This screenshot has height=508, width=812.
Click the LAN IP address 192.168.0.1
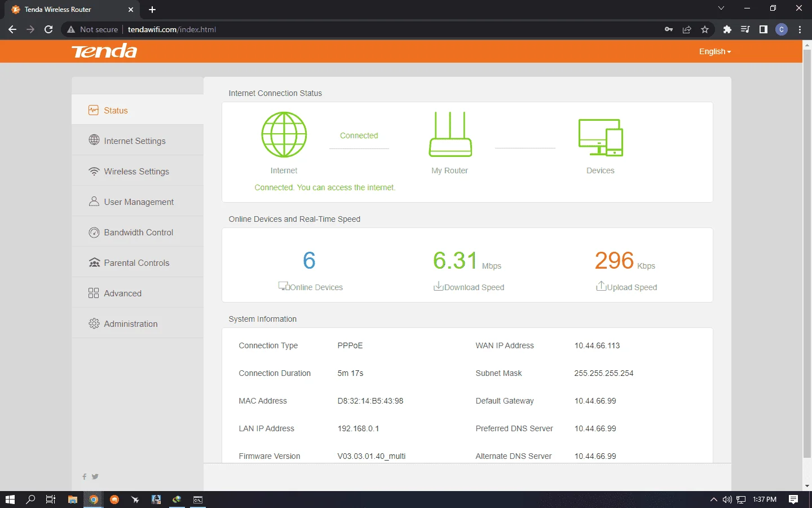point(358,428)
